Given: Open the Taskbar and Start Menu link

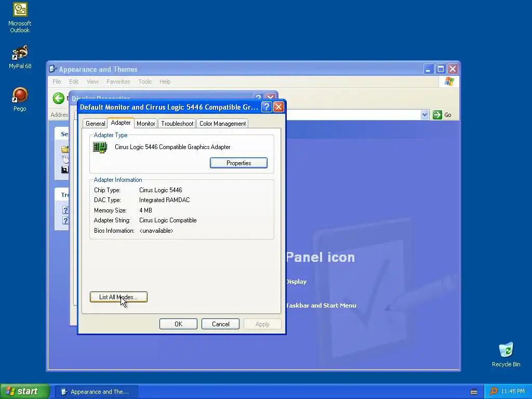Looking at the screenshot, I should tap(321, 305).
